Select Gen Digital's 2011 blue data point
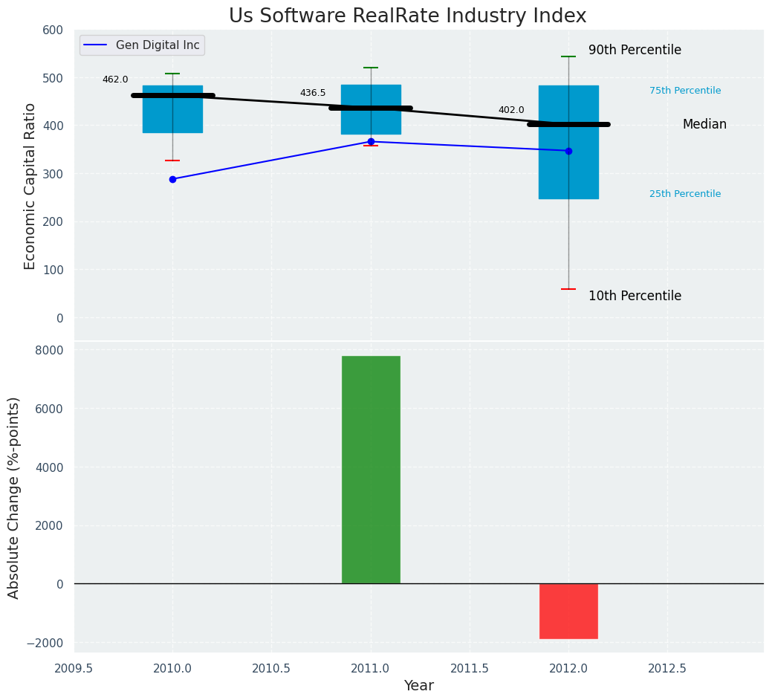The image size is (772, 700). click(371, 141)
